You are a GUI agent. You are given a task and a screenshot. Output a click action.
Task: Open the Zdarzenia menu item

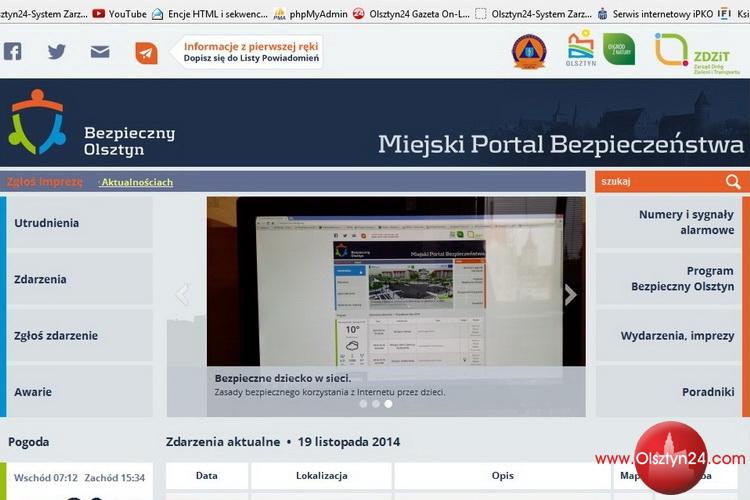(x=79, y=279)
